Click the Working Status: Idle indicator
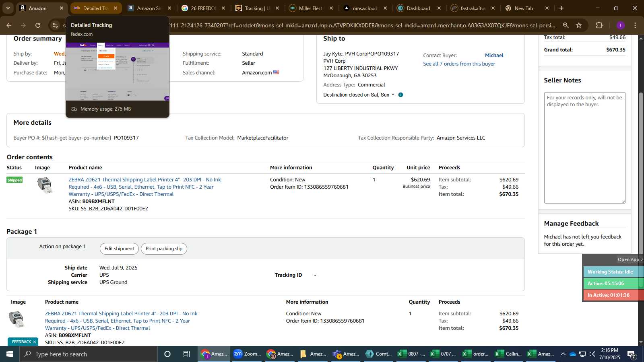 pyautogui.click(x=613, y=272)
